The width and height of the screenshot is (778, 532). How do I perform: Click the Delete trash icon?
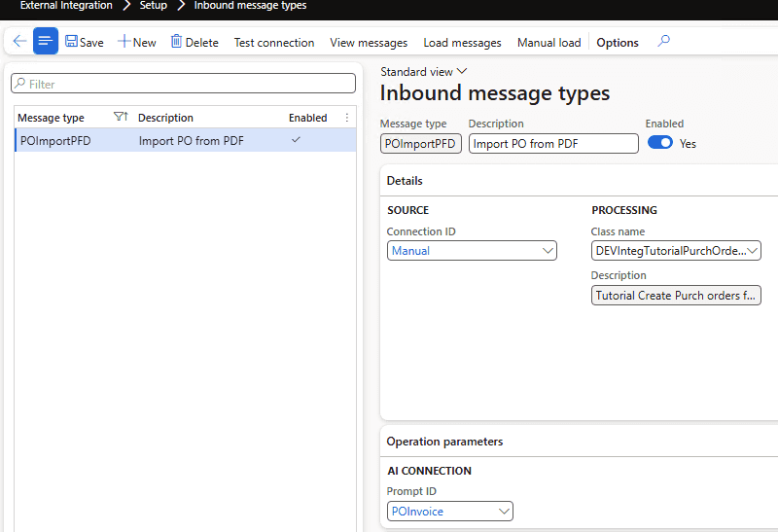click(x=177, y=42)
